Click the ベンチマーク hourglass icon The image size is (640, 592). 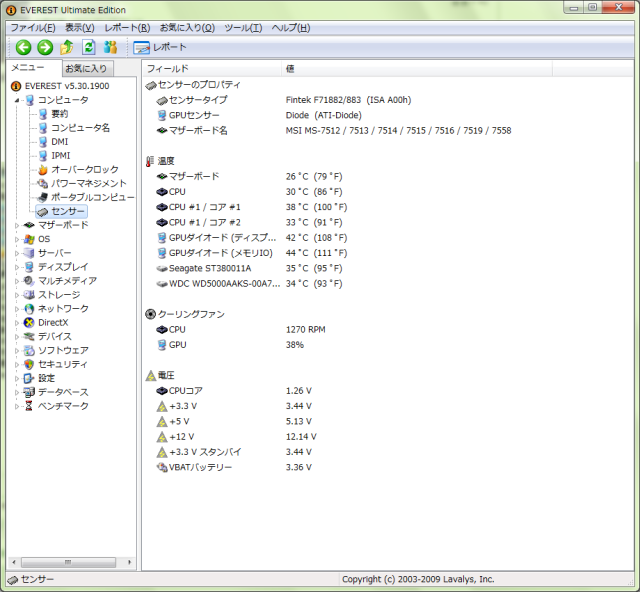(x=29, y=406)
